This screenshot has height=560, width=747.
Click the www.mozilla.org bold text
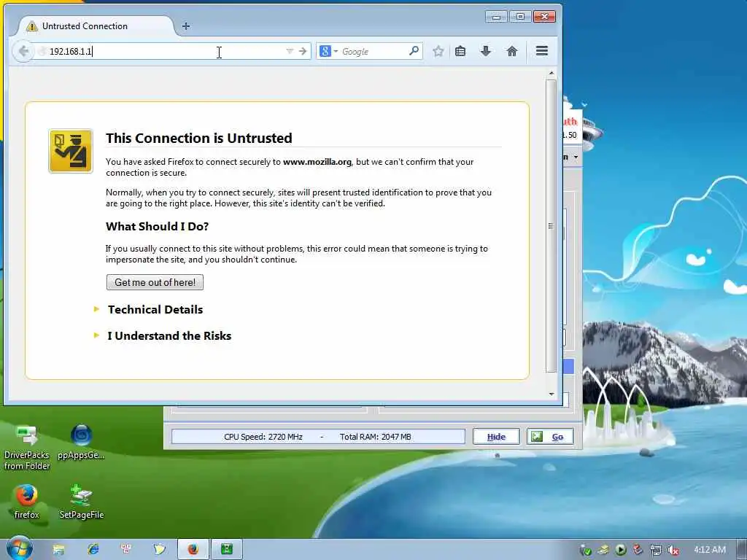(x=317, y=162)
